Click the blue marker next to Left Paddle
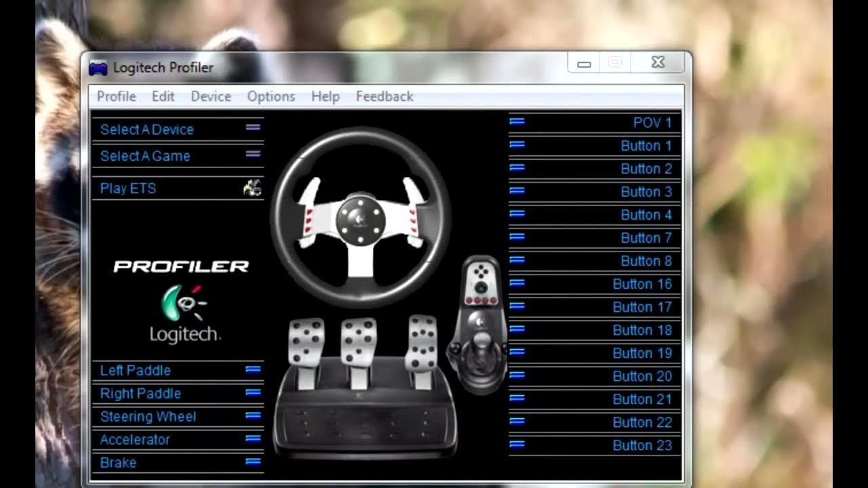868x488 pixels. pyautogui.click(x=253, y=369)
